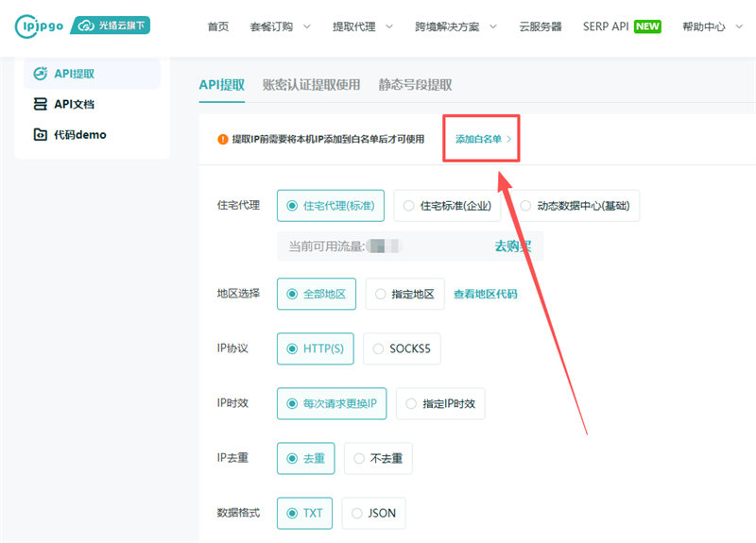Select TXT data format
The height and width of the screenshot is (543, 756).
click(x=304, y=513)
